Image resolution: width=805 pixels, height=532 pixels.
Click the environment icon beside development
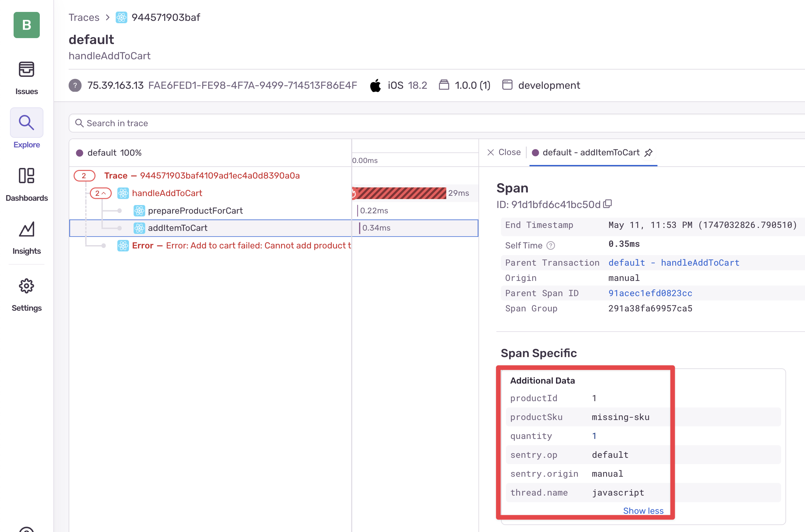(507, 85)
